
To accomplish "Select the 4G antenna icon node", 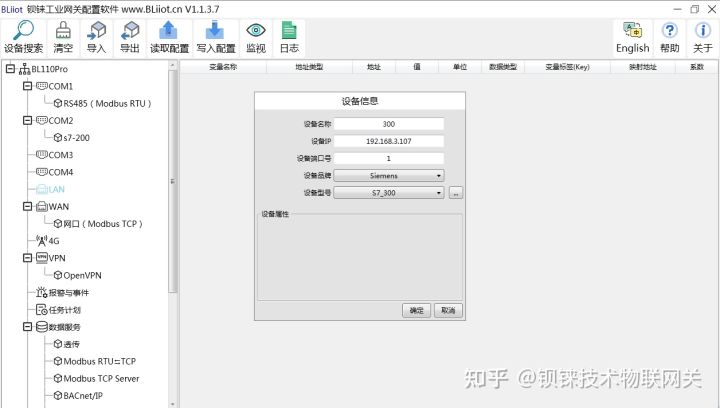I will coord(42,240).
